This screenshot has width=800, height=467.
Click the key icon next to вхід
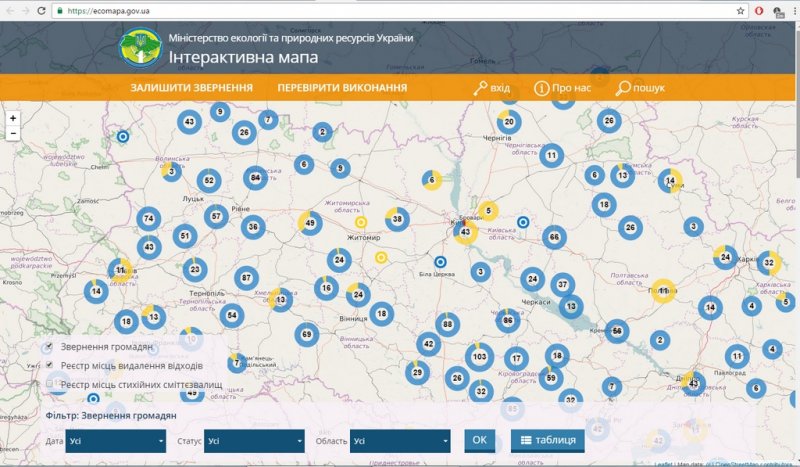480,88
